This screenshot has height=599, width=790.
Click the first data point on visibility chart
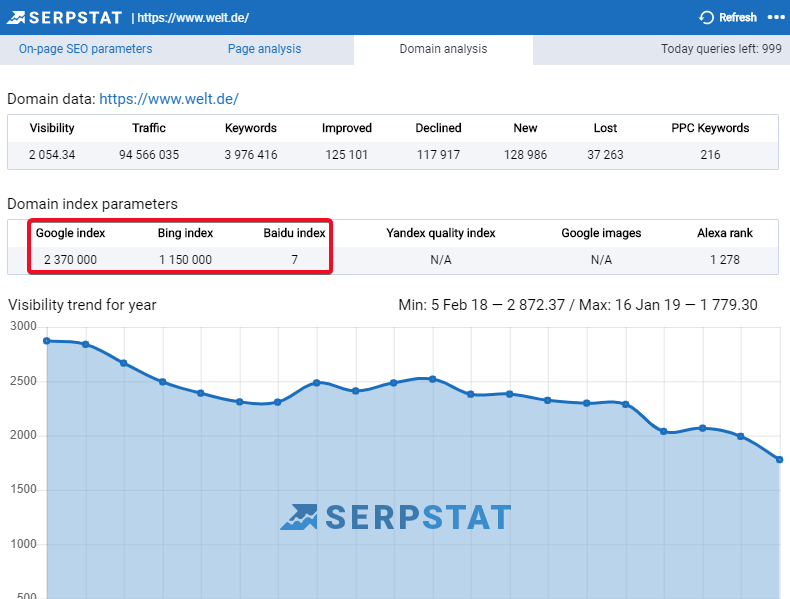tap(47, 341)
